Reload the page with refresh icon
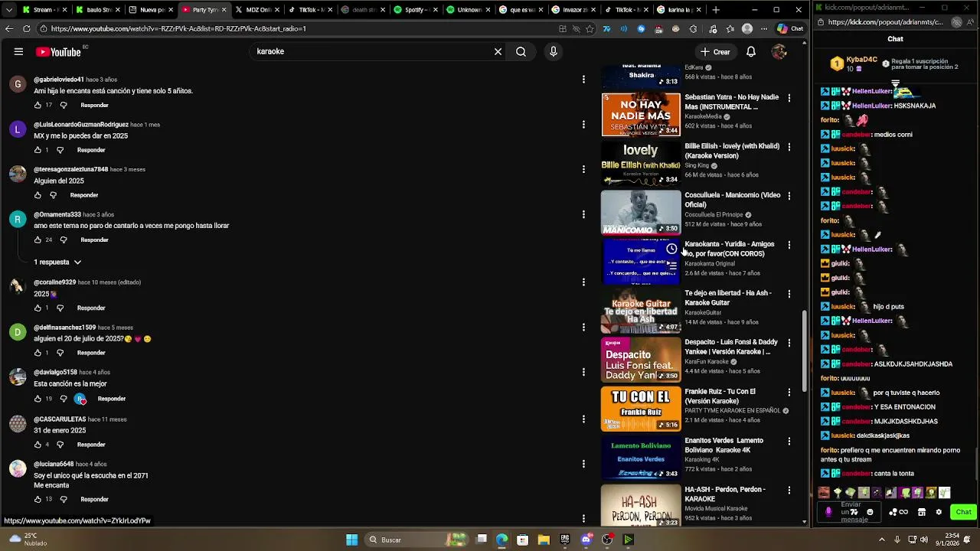 [x=26, y=29]
